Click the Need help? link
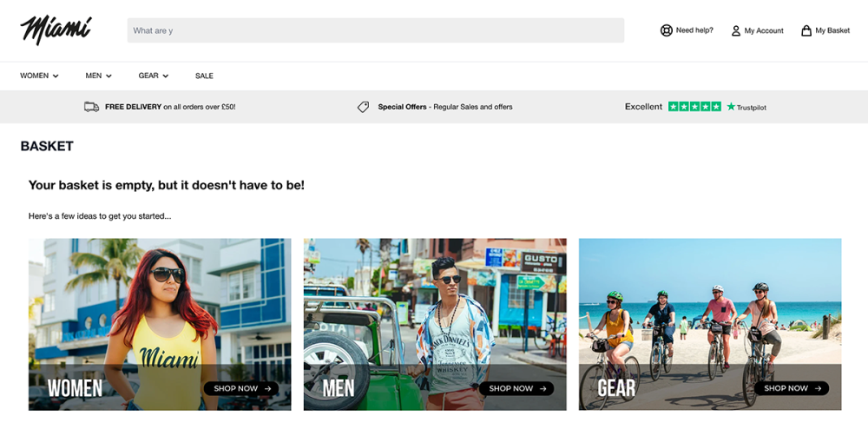The image size is (868, 436). coord(694,30)
